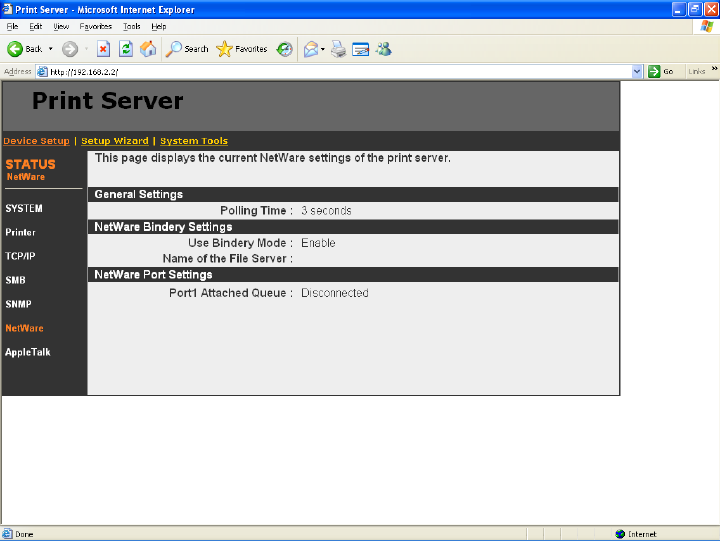
Task: Open the Tools menu
Action: point(132,26)
